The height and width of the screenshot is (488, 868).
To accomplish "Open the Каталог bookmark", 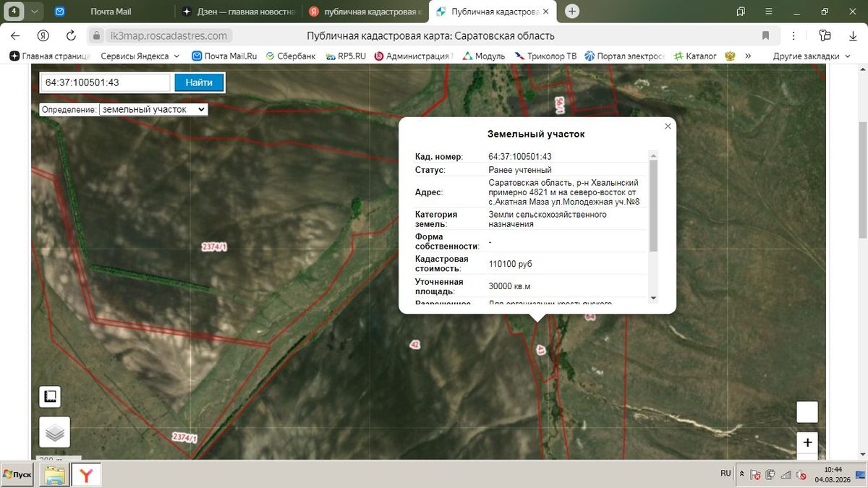I will [x=695, y=56].
